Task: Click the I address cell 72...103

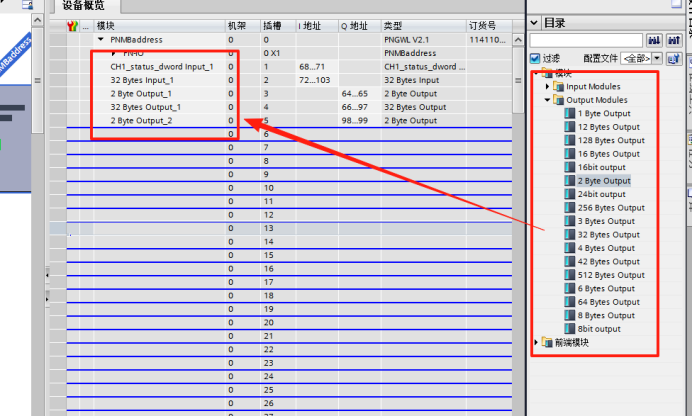Action: (317, 80)
